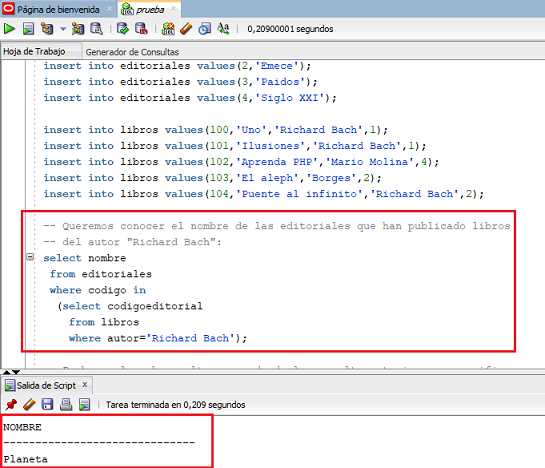Open SQL History clock icon

point(204,29)
